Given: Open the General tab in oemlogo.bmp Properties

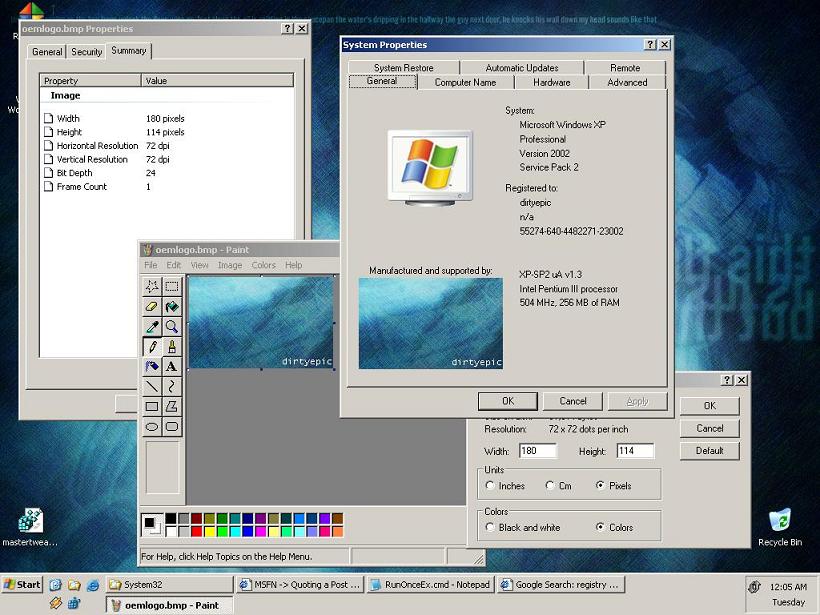Looking at the screenshot, I should click(x=47, y=52).
